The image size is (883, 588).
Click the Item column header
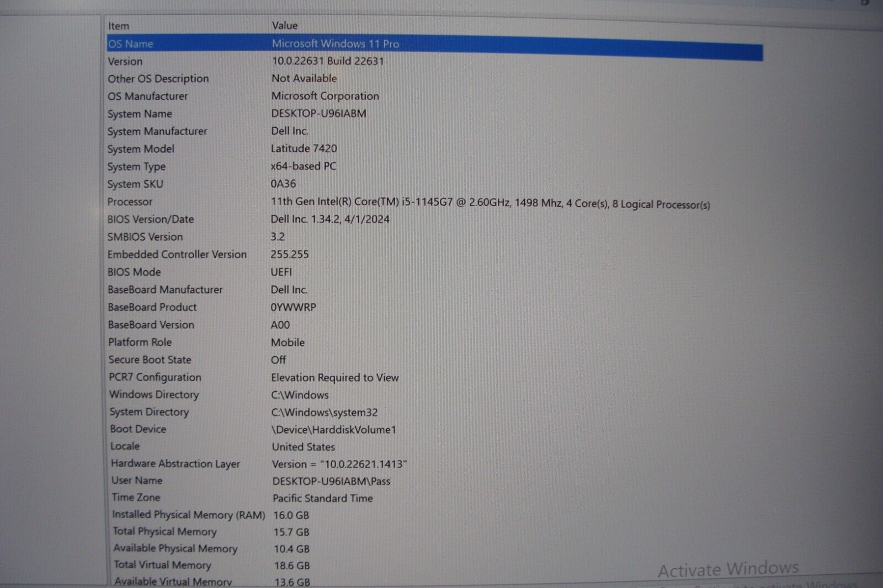(x=119, y=26)
